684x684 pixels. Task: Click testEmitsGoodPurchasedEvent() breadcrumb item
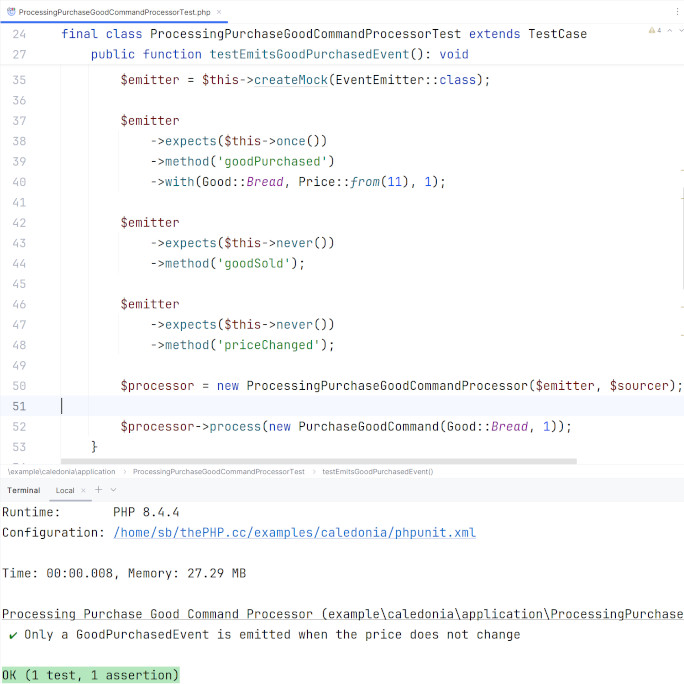click(377, 471)
